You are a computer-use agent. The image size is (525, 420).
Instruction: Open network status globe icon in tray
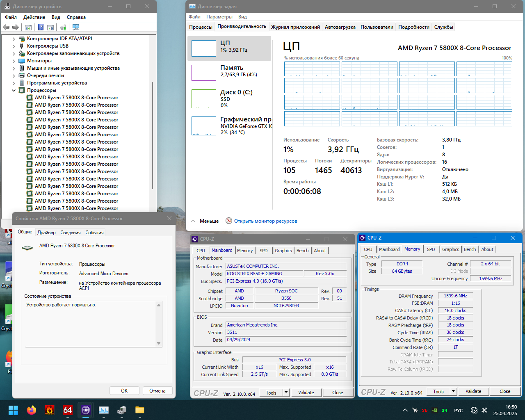474,410
